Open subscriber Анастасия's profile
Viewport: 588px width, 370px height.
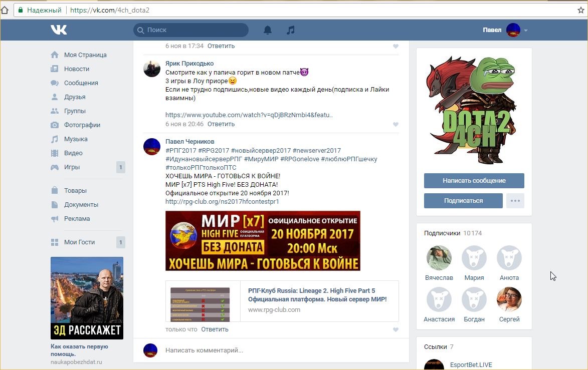[x=439, y=304]
